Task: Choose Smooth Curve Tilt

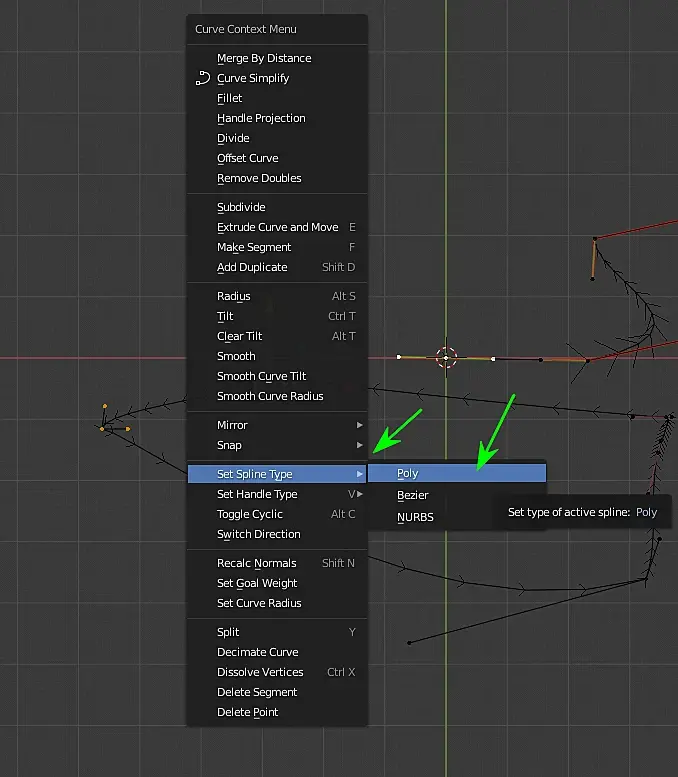Action: click(x=261, y=376)
